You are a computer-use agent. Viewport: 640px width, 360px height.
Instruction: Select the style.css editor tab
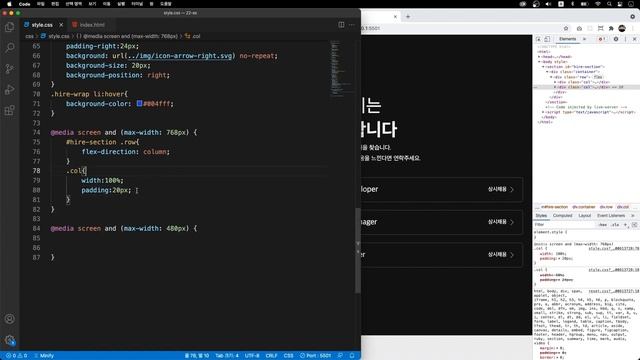pos(42,25)
